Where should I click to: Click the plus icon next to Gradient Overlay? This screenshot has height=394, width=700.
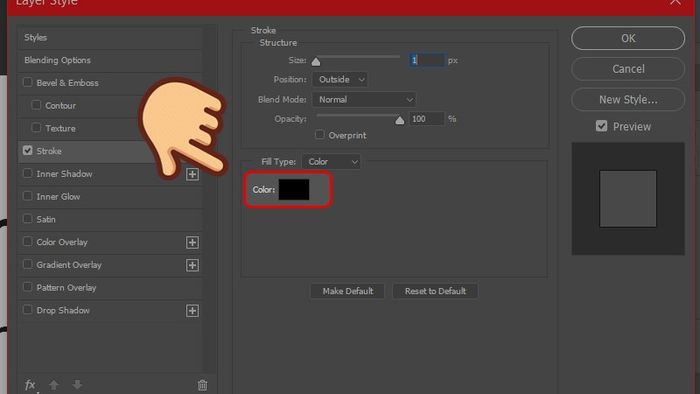tap(192, 265)
